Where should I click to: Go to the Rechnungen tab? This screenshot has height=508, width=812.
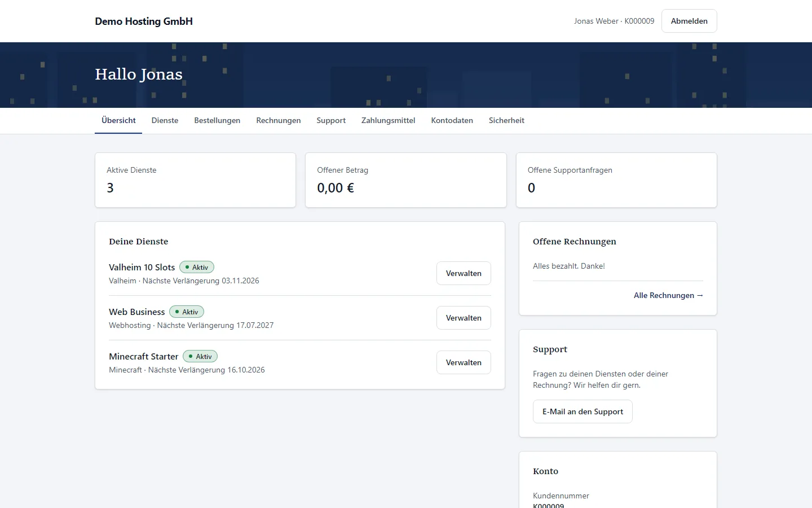[x=279, y=120]
